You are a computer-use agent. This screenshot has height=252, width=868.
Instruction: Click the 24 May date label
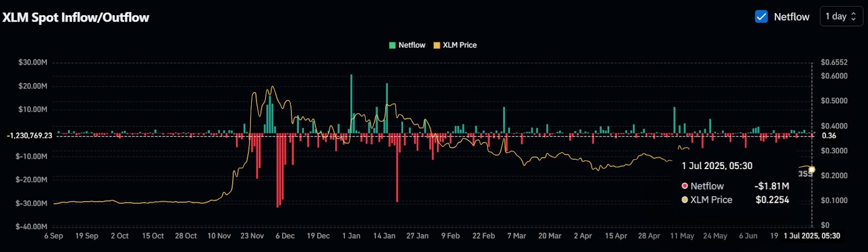pyautogui.click(x=716, y=236)
